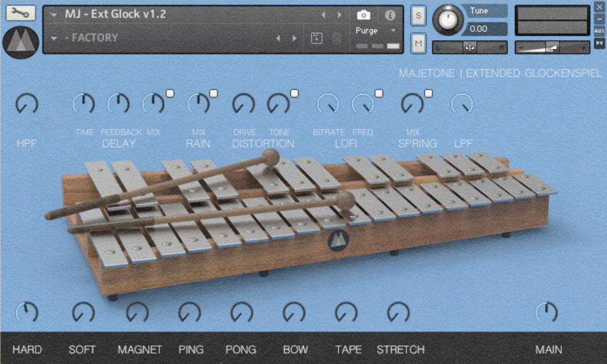
Task: Click the Distortion TONE knob
Action: pos(279,104)
